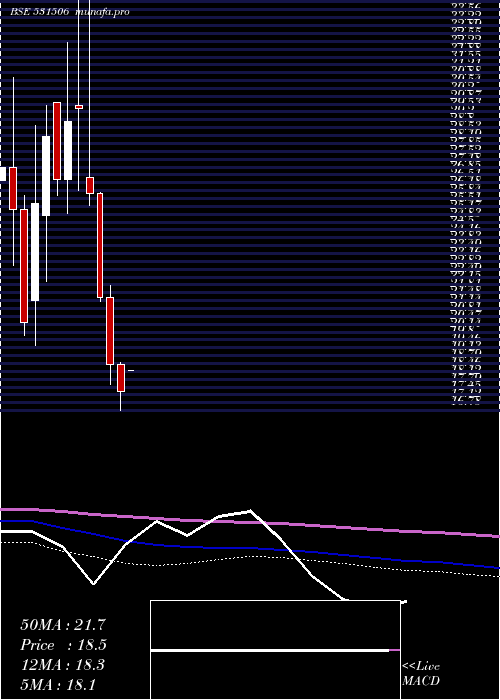Click the munafa.pro label

tap(103, 12)
